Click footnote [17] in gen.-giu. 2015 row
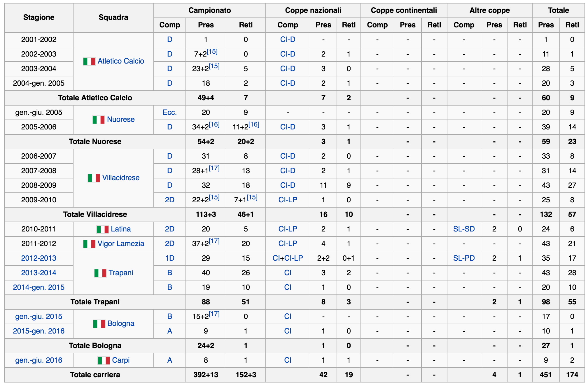The height and width of the screenshot is (386, 588). pyautogui.click(x=214, y=314)
